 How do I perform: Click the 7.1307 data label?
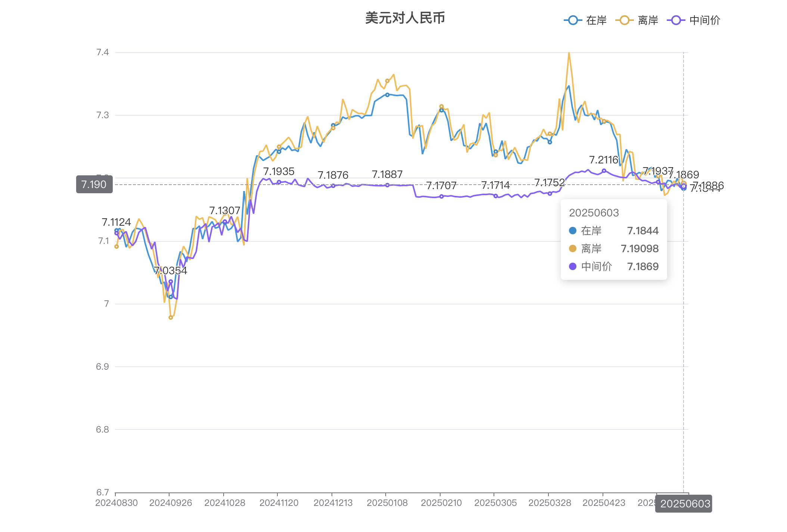(224, 210)
